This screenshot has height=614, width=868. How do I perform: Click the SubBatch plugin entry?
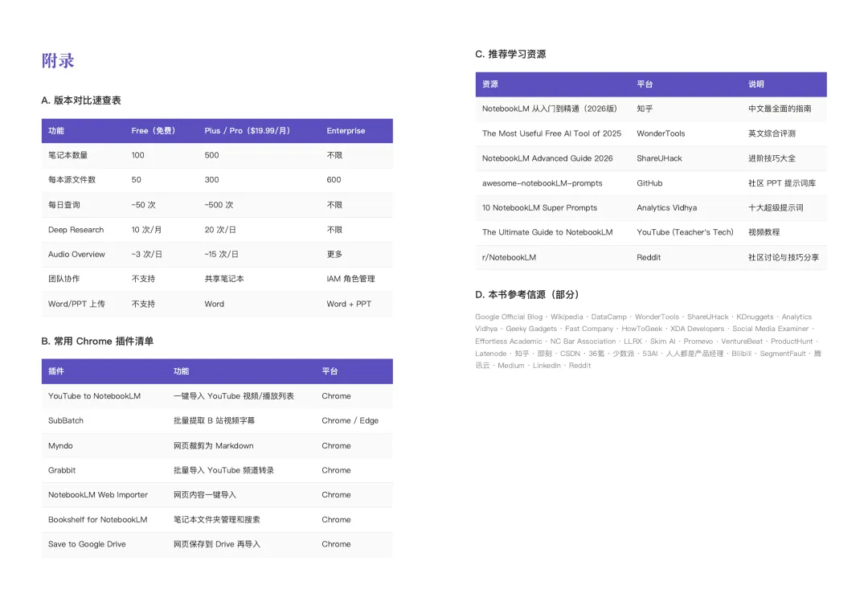tap(69, 420)
